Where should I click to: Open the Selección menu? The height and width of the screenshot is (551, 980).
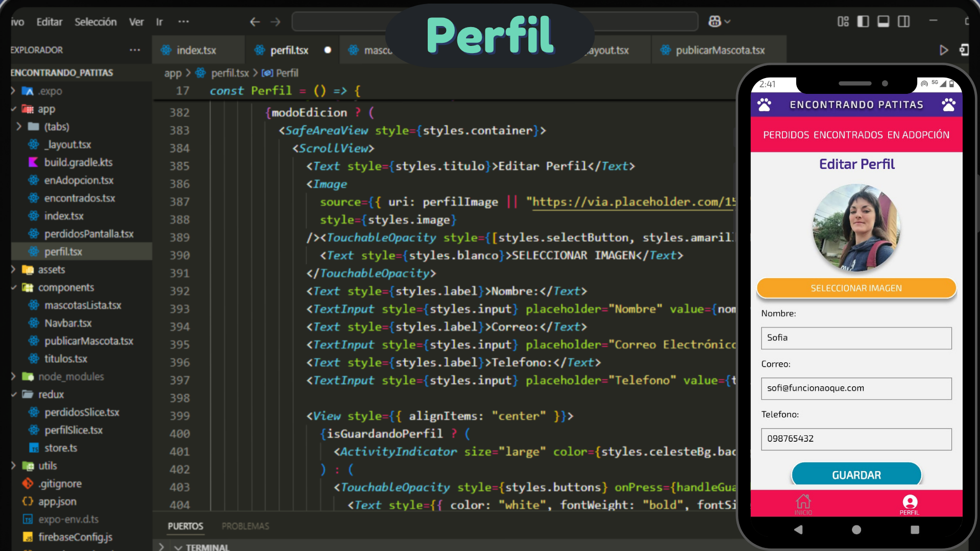(95, 22)
